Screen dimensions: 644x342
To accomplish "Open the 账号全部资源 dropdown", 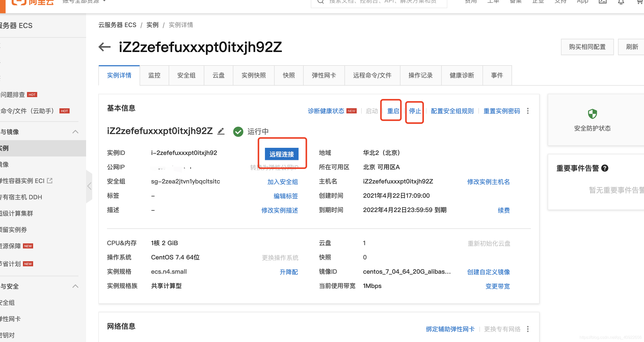I will tap(84, 2).
